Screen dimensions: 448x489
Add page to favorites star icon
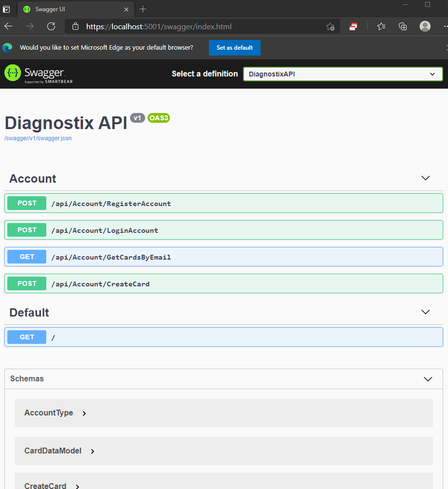(330, 27)
